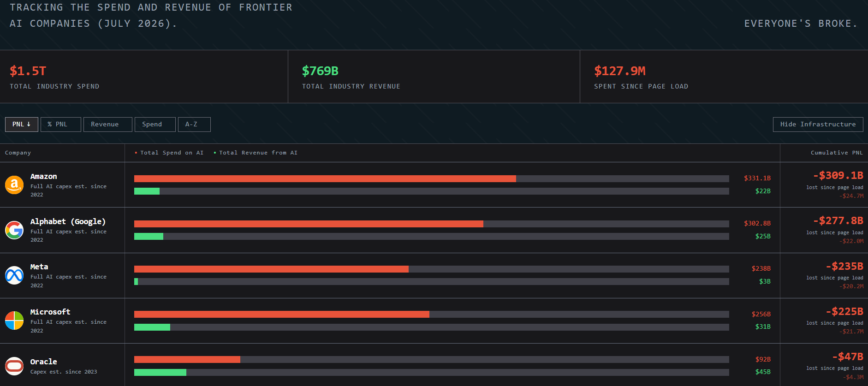
Task: Click the Microsoft logo icon
Action: (x=14, y=321)
